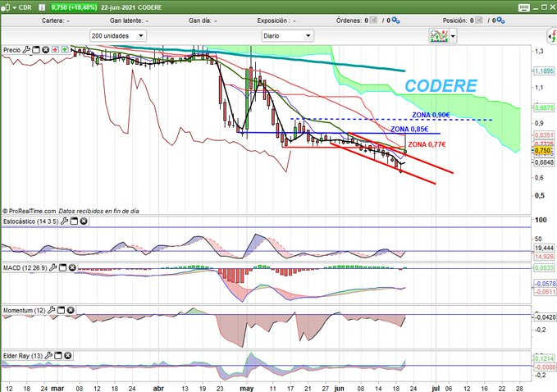Close the Elder Ray indicator panel
The height and width of the screenshot is (392, 557).
coord(68,355)
